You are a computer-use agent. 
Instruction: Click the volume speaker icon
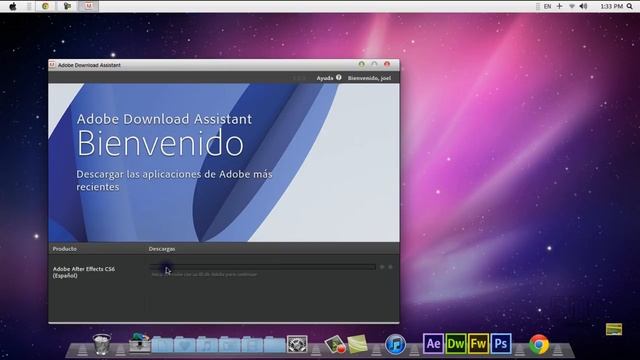coord(583,6)
